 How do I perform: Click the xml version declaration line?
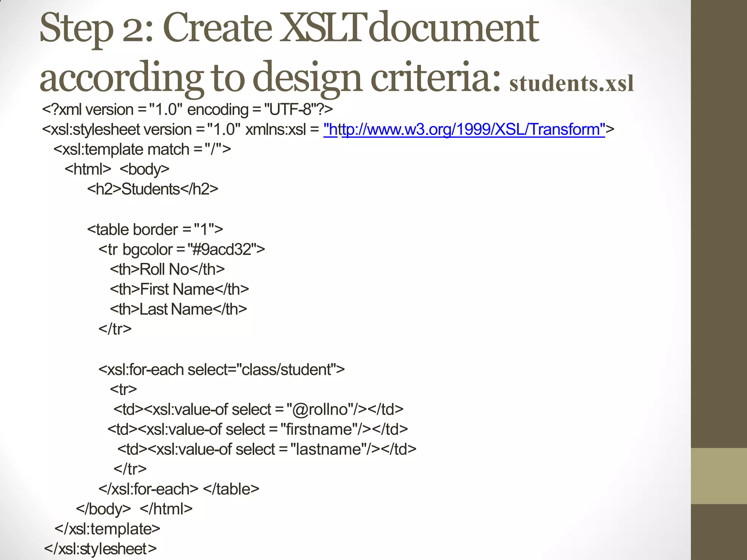tap(187, 109)
